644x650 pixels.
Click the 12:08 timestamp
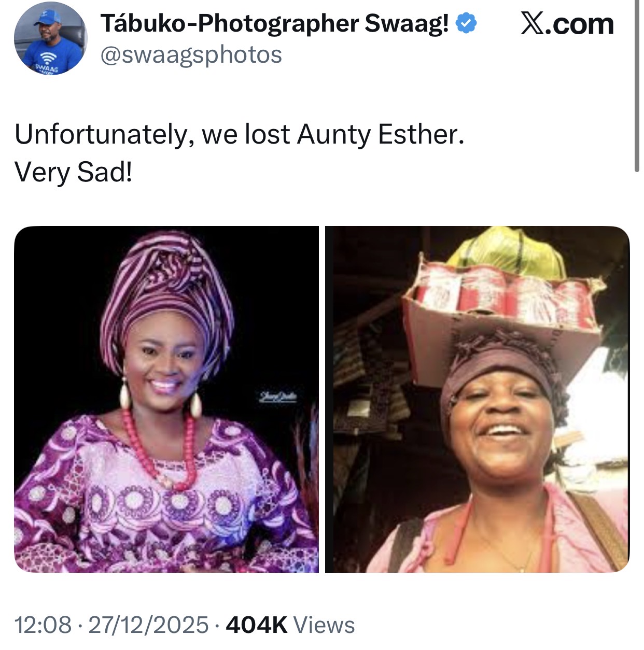pos(43,625)
